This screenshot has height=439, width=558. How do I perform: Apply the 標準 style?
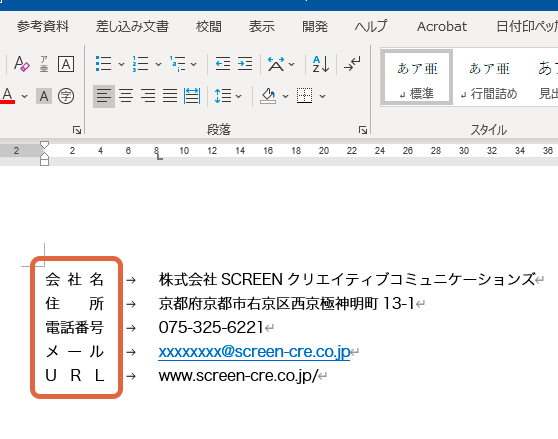(x=417, y=77)
